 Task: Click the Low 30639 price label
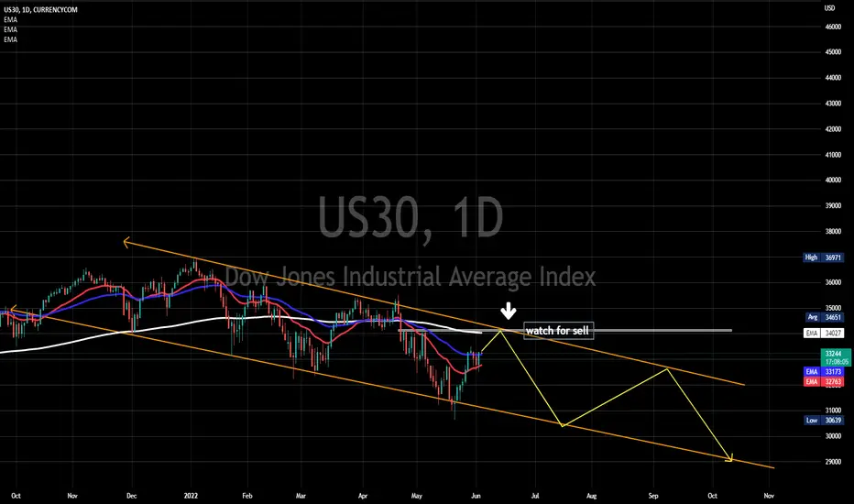click(x=824, y=420)
